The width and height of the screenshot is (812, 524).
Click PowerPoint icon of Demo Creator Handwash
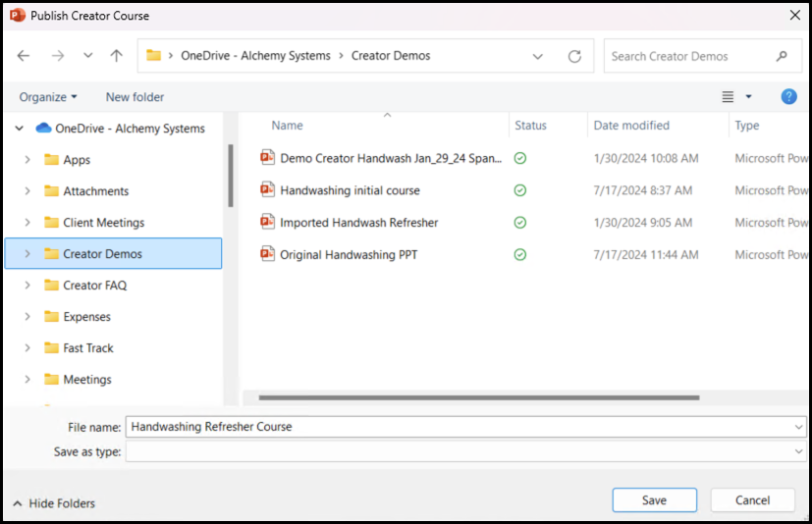pos(267,157)
